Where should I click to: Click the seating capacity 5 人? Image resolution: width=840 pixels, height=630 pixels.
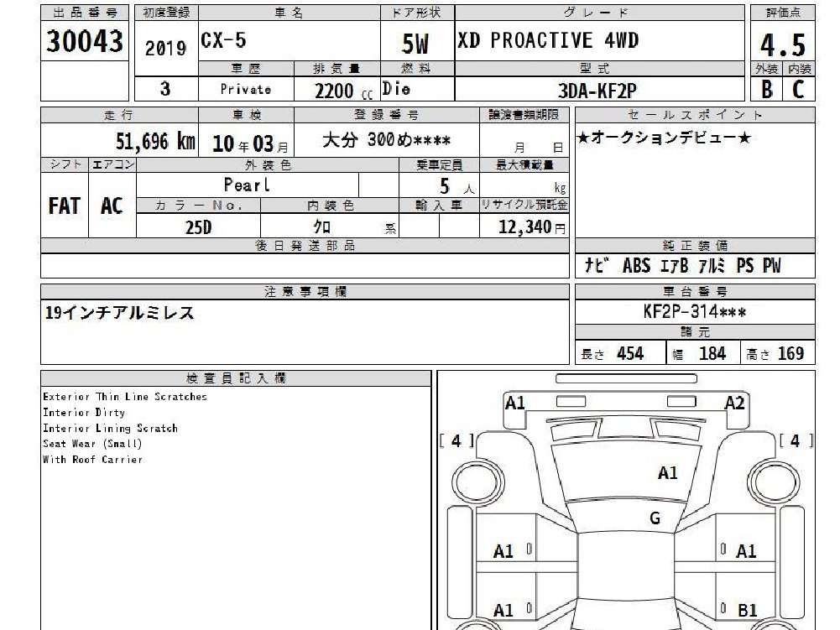click(457, 186)
